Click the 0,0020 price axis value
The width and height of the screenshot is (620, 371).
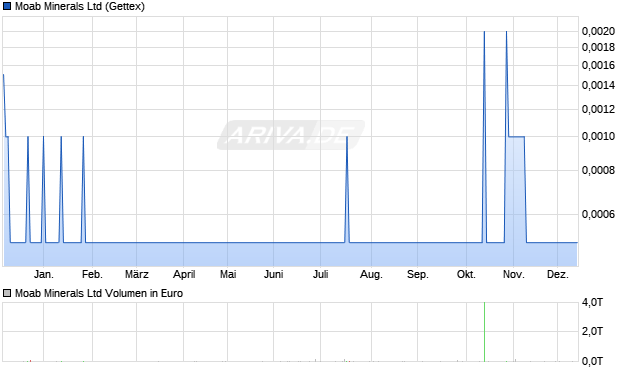tap(598, 31)
